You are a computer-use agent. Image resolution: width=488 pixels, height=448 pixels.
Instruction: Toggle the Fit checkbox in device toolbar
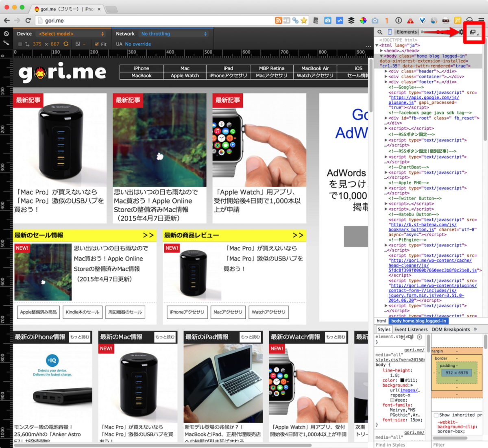pos(96,43)
